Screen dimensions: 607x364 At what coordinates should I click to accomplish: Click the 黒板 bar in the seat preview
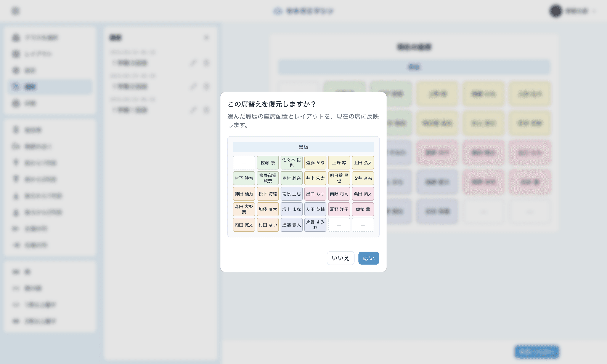(303, 147)
